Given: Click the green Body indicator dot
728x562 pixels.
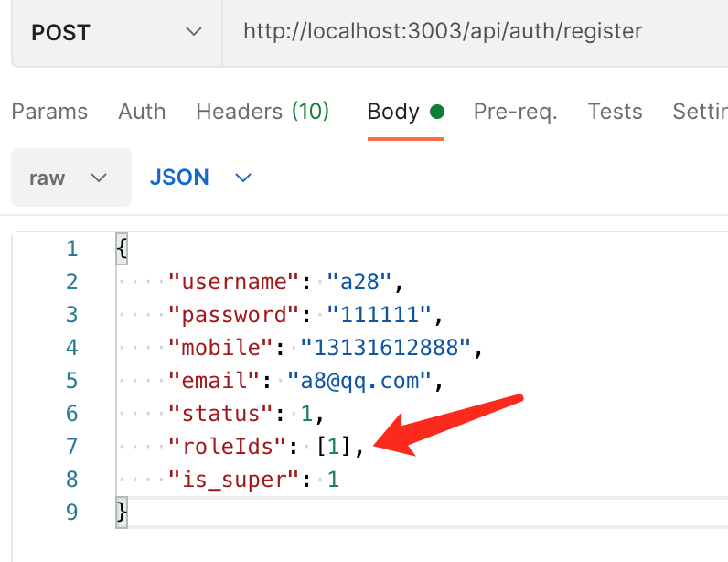Looking at the screenshot, I should coord(437,112).
